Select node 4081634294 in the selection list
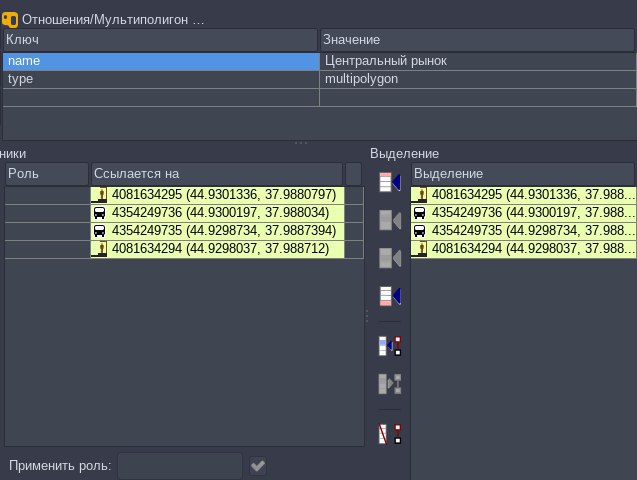This screenshot has width=637, height=480. pos(522,249)
